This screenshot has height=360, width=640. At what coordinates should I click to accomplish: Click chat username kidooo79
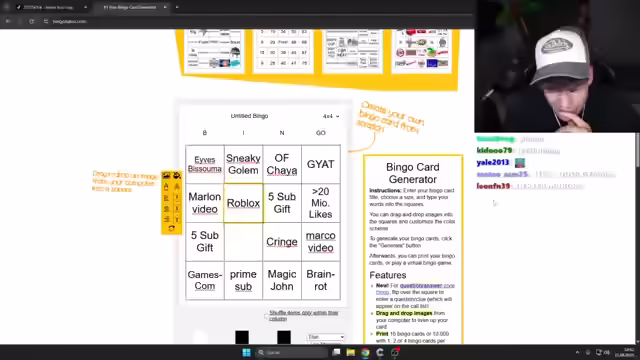point(494,151)
